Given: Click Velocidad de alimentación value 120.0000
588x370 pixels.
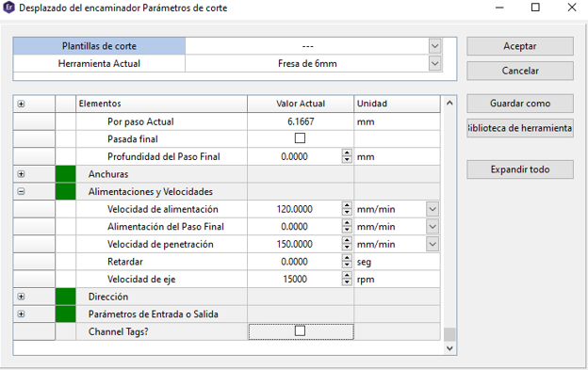Looking at the screenshot, I should tap(294, 209).
